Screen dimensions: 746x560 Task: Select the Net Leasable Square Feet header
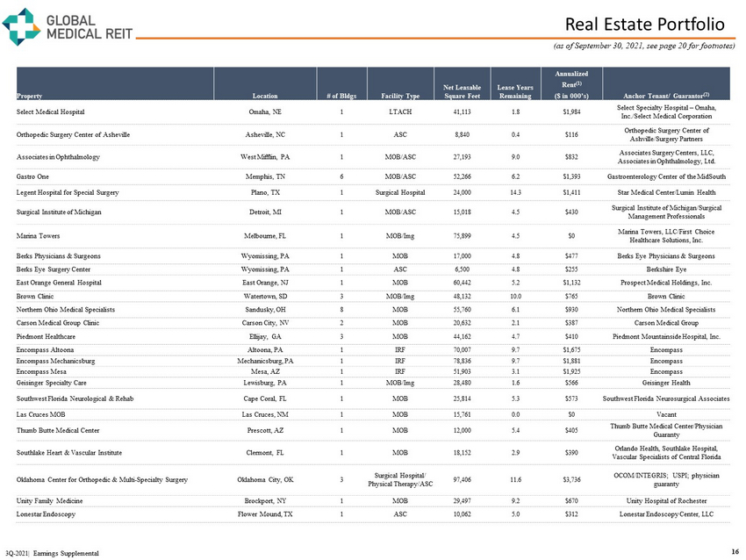click(461, 90)
